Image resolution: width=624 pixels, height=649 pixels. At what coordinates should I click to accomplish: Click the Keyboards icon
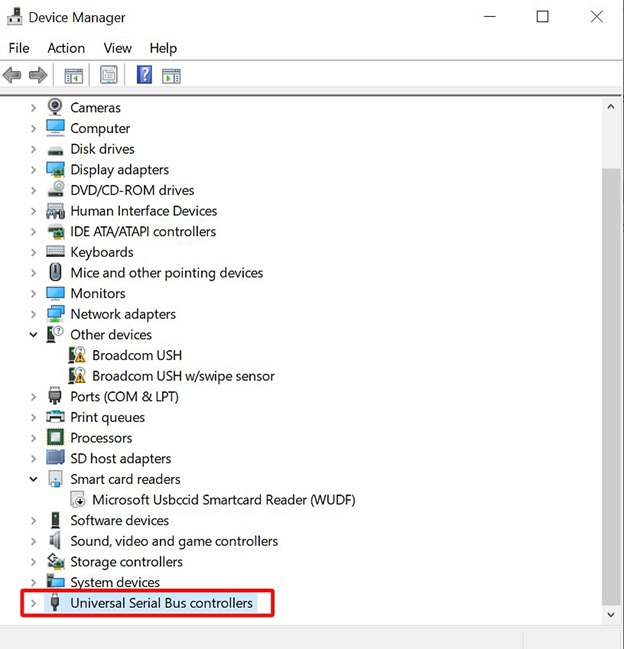point(55,251)
